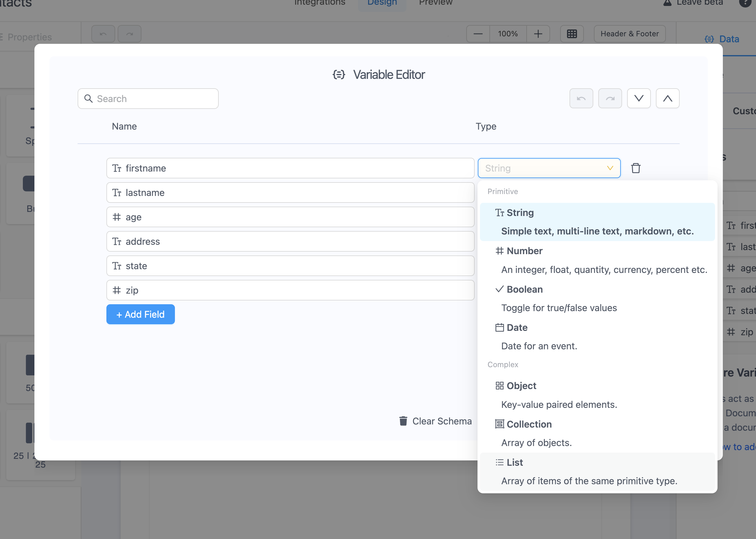The width and height of the screenshot is (756, 539).
Task: Click the Variable Editor redo icon
Action: pyautogui.click(x=610, y=99)
